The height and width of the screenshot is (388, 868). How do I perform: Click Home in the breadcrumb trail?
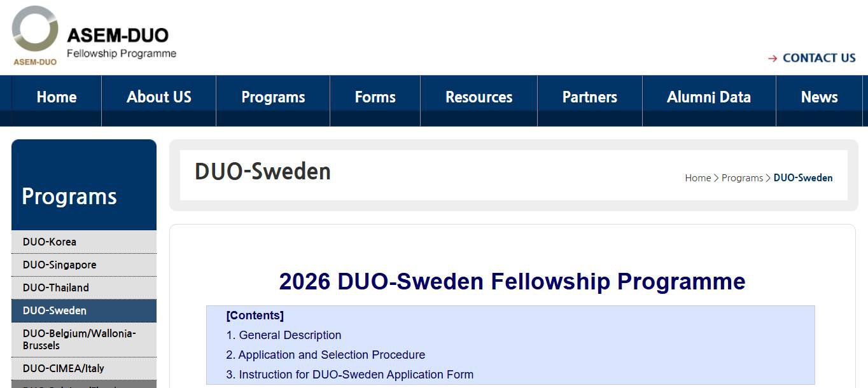pyautogui.click(x=697, y=178)
